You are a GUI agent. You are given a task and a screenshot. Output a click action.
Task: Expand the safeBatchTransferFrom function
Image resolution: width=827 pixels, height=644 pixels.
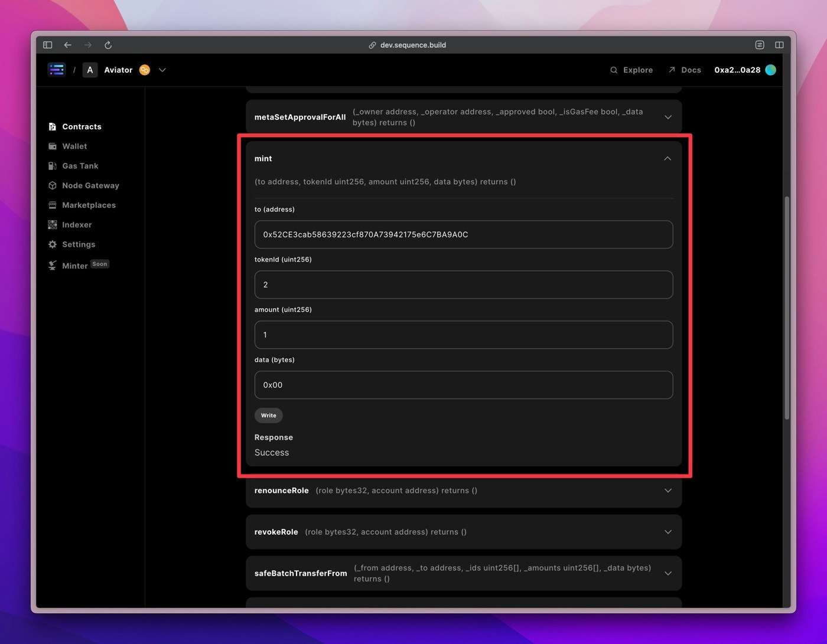pos(668,573)
